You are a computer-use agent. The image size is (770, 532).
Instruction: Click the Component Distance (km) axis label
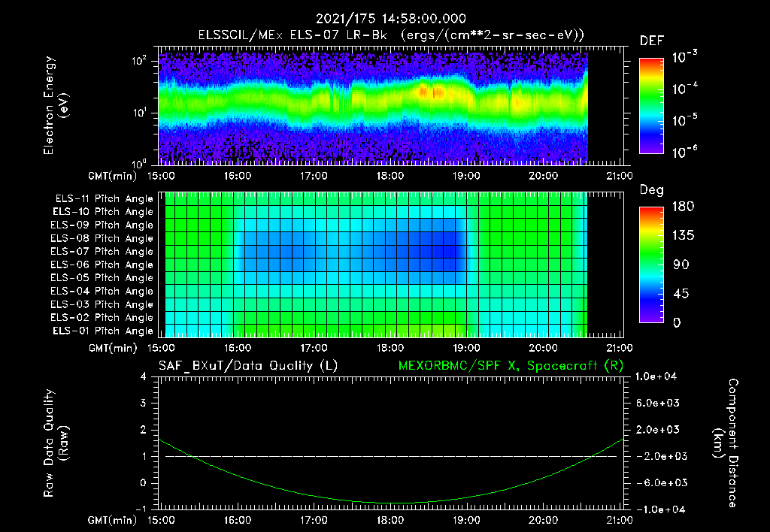[x=726, y=443]
